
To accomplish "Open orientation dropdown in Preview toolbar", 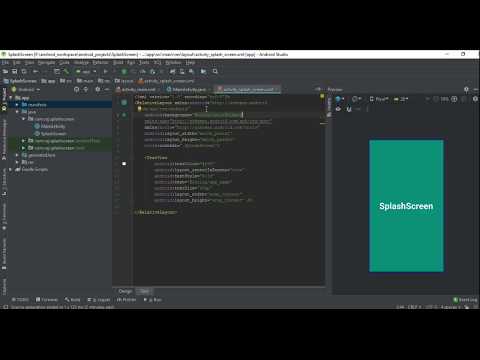I will point(356,99).
